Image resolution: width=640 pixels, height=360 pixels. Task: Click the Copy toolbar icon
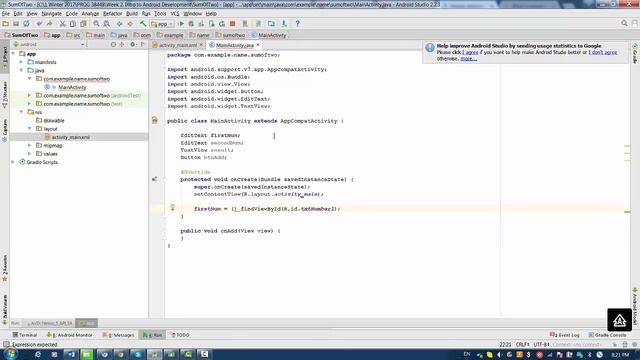[73, 24]
